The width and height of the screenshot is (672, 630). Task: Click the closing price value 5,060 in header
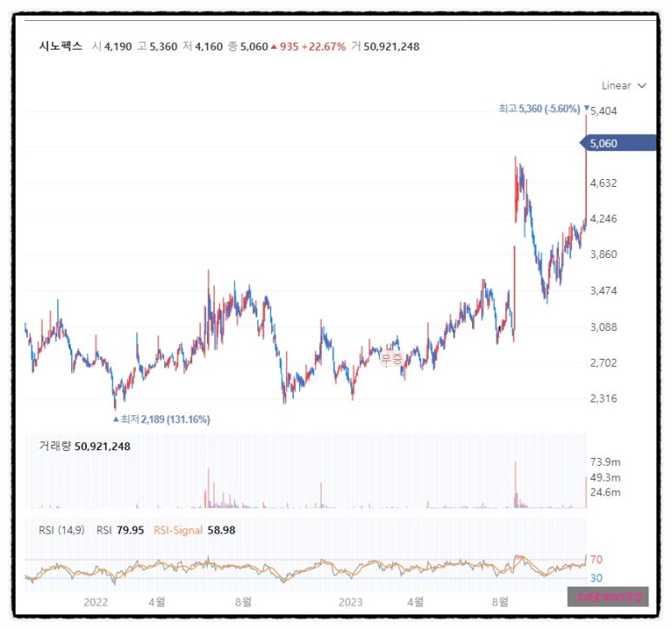[254, 46]
